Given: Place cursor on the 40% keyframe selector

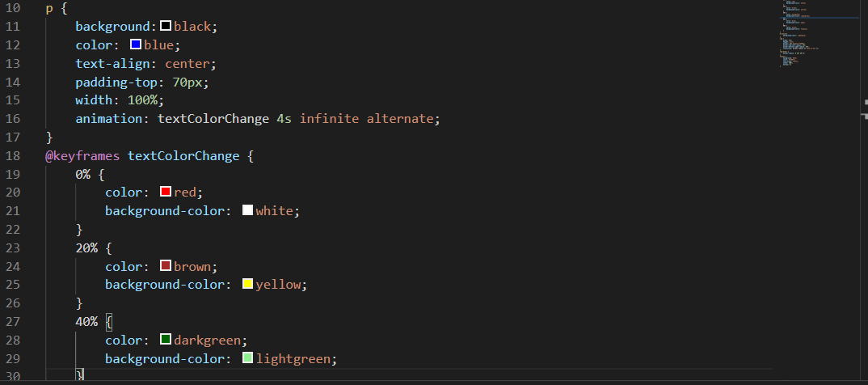Looking at the screenshot, I should [x=86, y=322].
